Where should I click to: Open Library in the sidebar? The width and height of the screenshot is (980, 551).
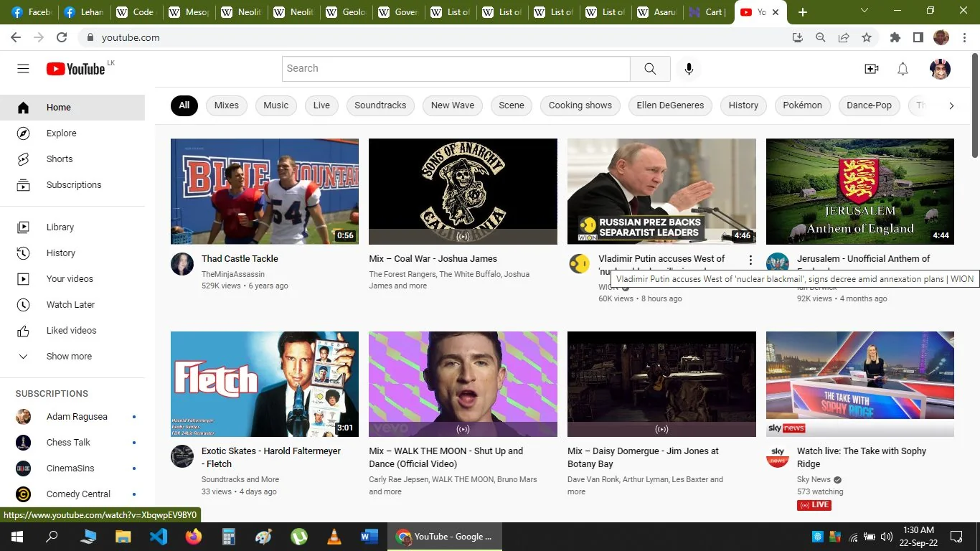(x=72, y=227)
